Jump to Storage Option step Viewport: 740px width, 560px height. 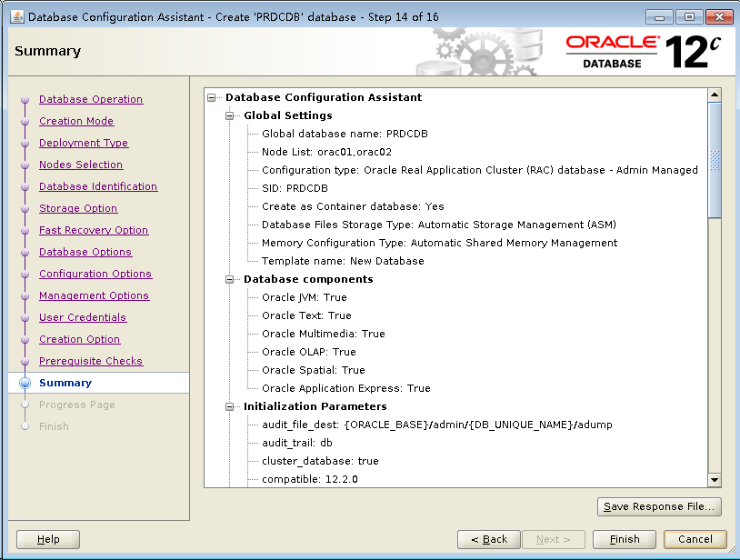pyautogui.click(x=78, y=208)
